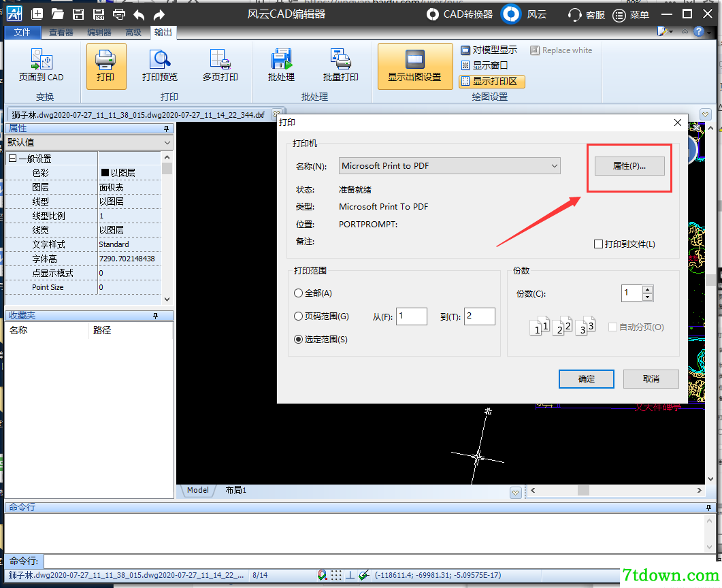Screen dimensions: 722x588
Task: Click the save floppy disk icon
Action: click(78, 14)
